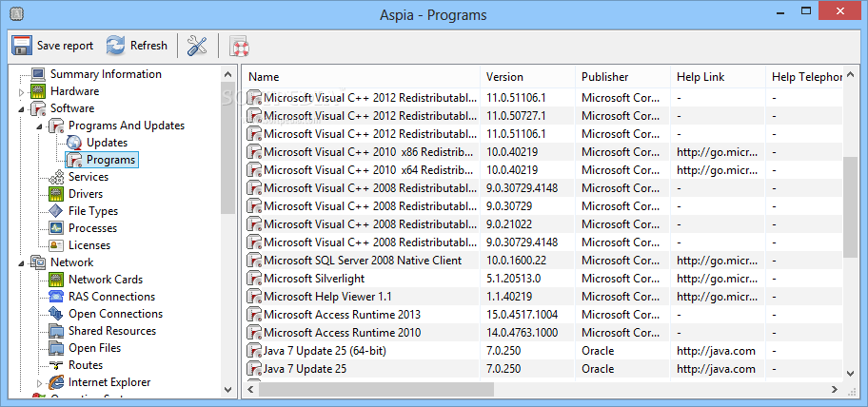Open Shared Resources label in tree
This screenshot has width=868, height=407.
(112, 331)
